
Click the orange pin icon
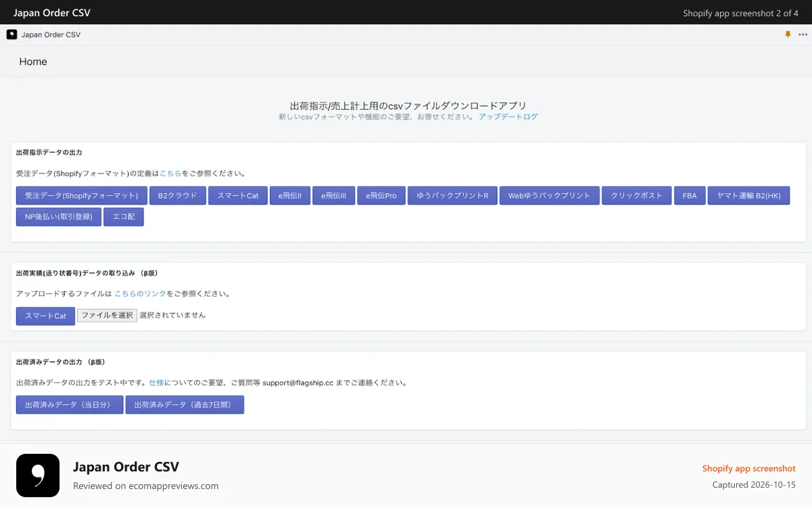click(788, 35)
